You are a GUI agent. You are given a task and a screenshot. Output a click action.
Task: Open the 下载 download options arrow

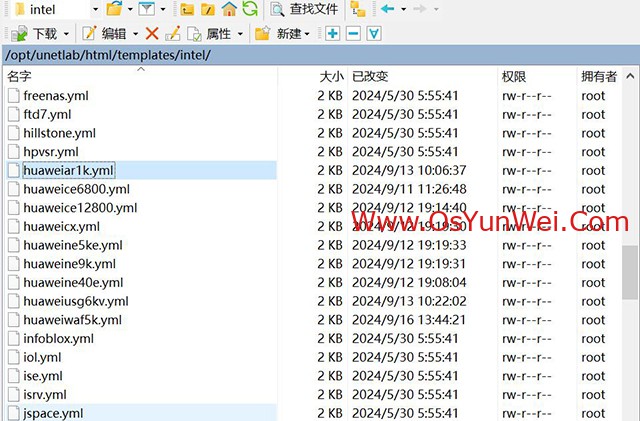pyautogui.click(x=66, y=34)
